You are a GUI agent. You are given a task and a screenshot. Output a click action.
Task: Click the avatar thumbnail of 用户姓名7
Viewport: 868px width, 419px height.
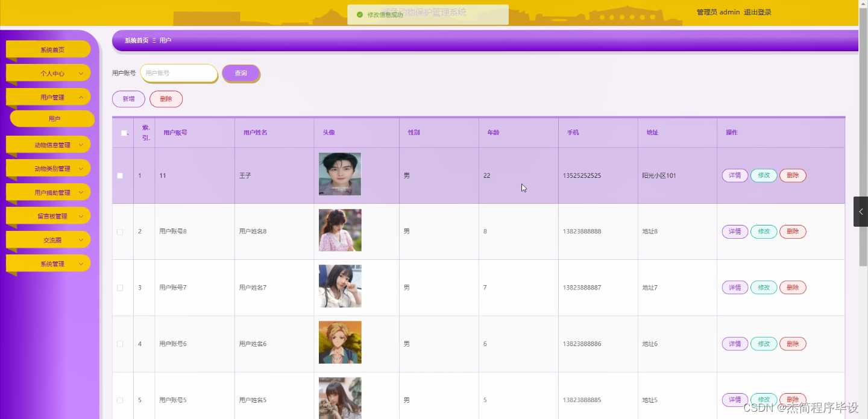pos(340,286)
